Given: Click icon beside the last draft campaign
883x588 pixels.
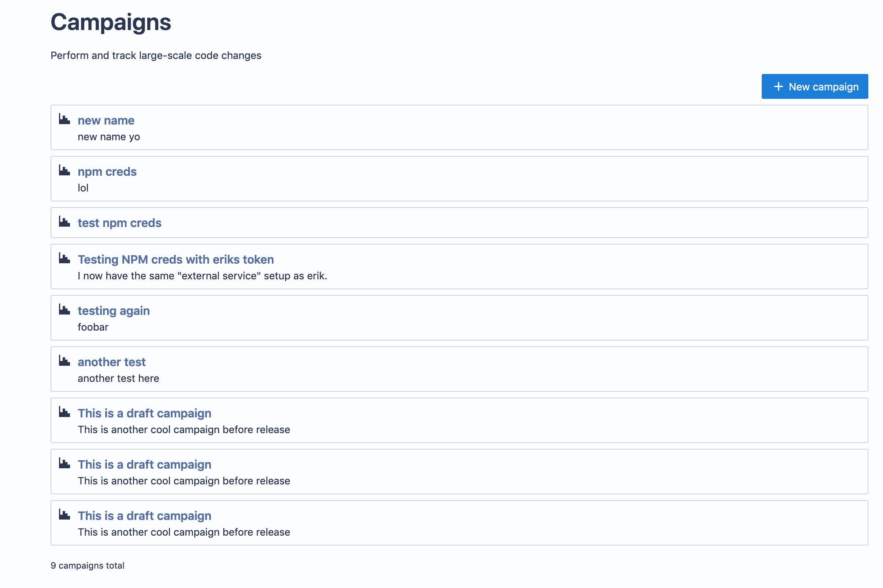Looking at the screenshot, I should [x=64, y=515].
